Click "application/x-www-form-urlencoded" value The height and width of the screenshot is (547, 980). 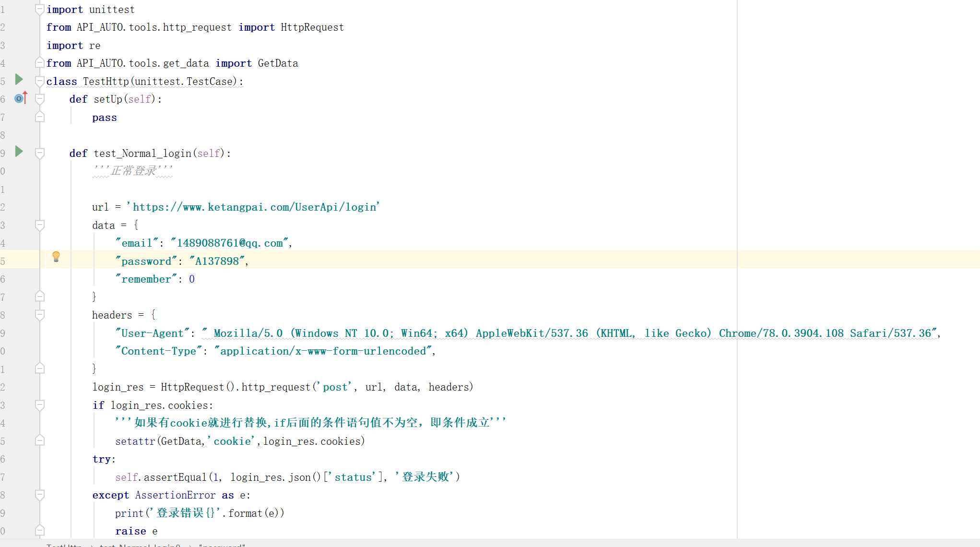(323, 351)
